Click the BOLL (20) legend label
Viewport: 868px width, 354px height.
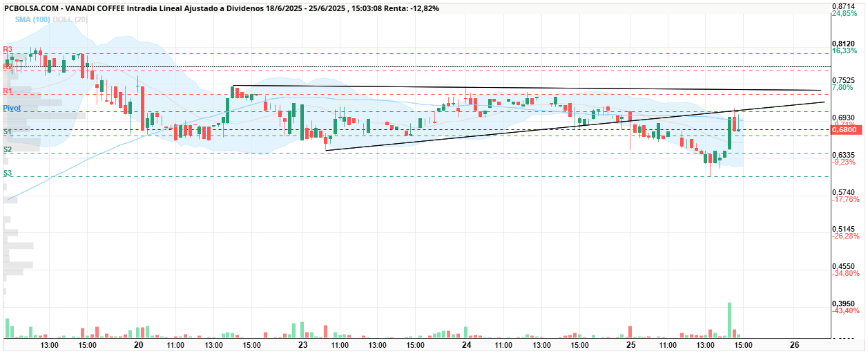click(70, 20)
